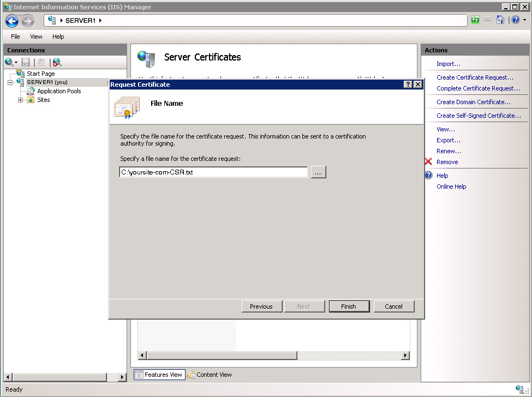Open the View menu

point(36,37)
